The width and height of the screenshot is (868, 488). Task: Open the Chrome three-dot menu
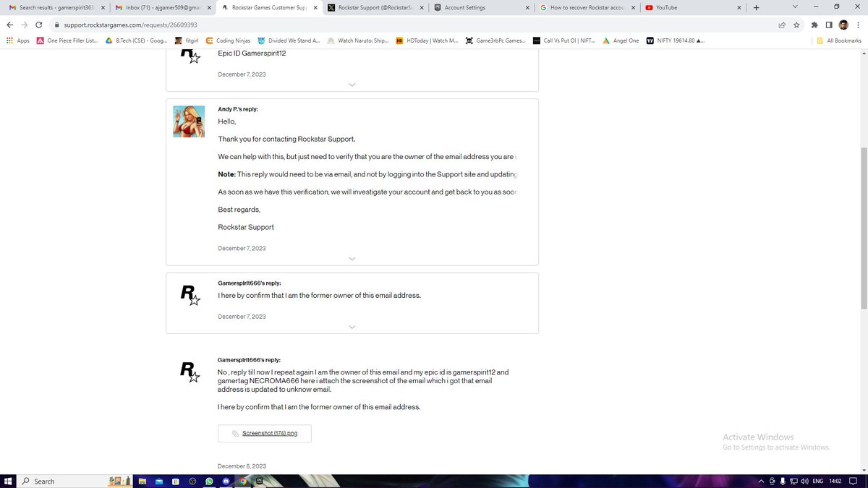pyautogui.click(x=858, y=24)
